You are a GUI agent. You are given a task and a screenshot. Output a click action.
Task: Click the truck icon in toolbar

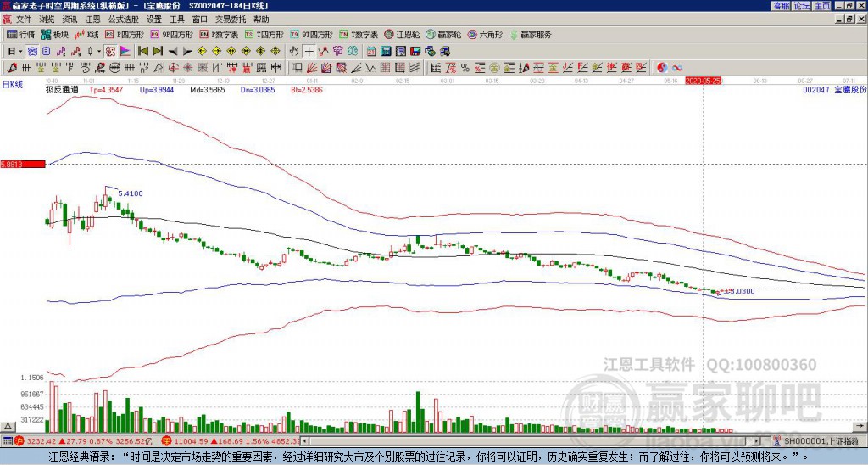[444, 51]
